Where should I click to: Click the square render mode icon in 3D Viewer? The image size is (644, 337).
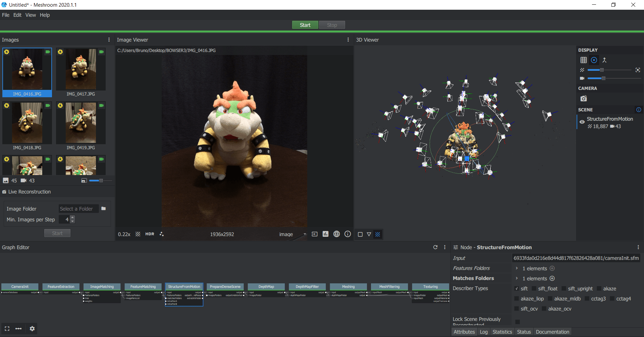[x=360, y=234]
